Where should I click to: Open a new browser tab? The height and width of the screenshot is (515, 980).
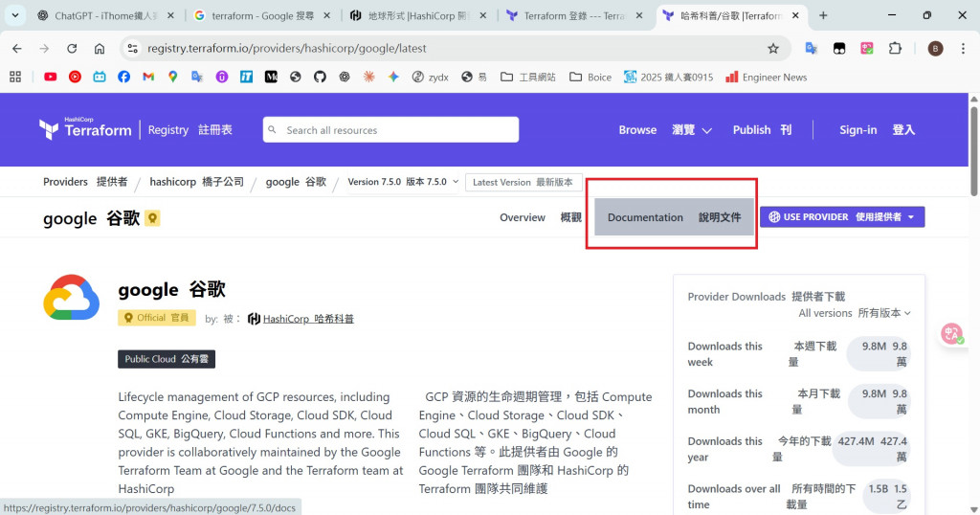coord(823,15)
